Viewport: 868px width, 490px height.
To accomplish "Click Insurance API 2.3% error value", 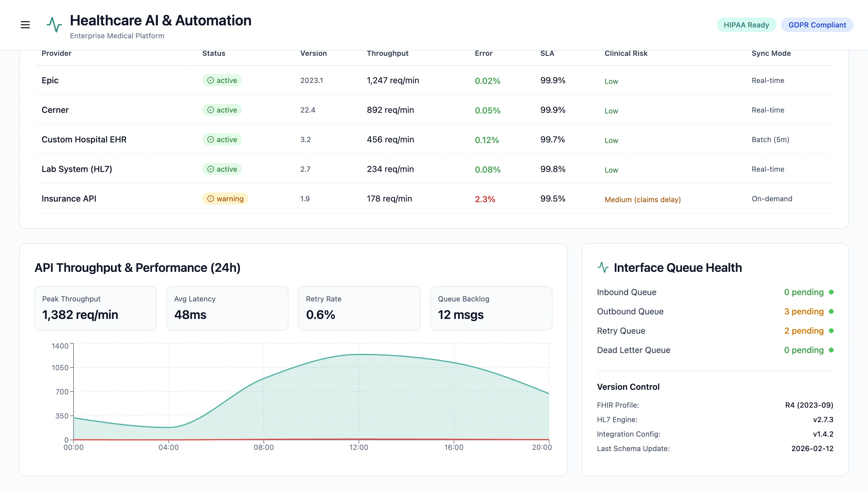I will 485,199.
